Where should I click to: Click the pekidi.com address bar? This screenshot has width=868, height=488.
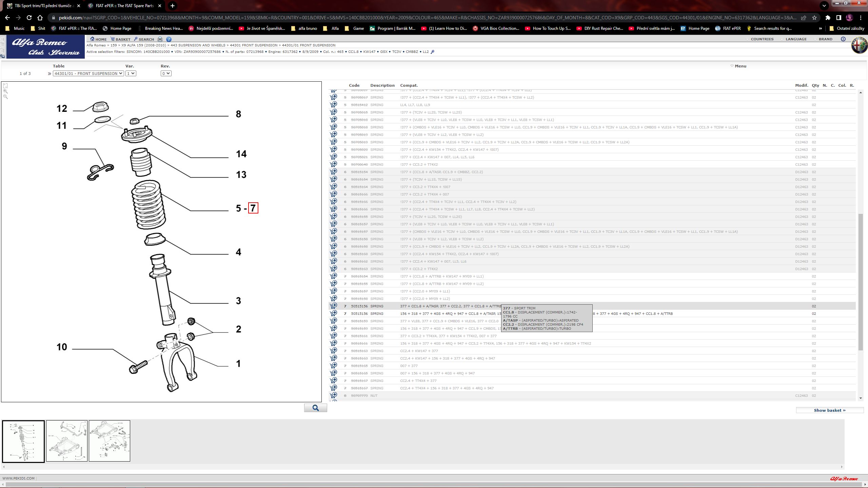click(x=427, y=18)
